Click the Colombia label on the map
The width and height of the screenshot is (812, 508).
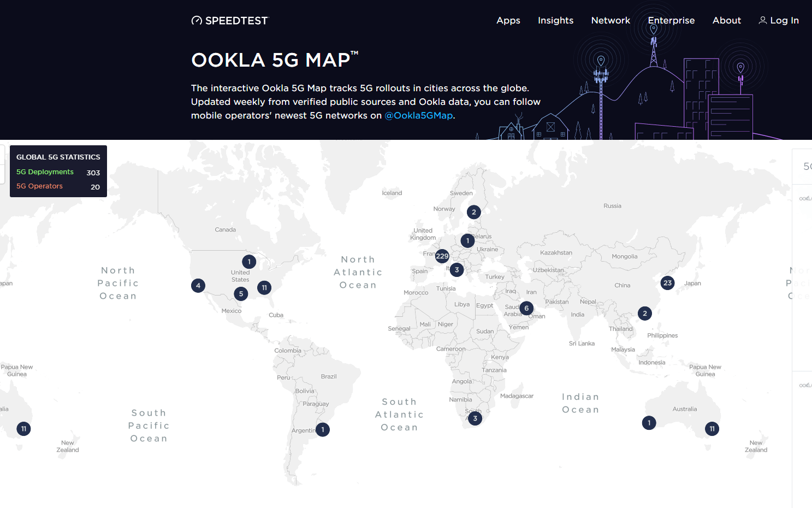(x=288, y=351)
